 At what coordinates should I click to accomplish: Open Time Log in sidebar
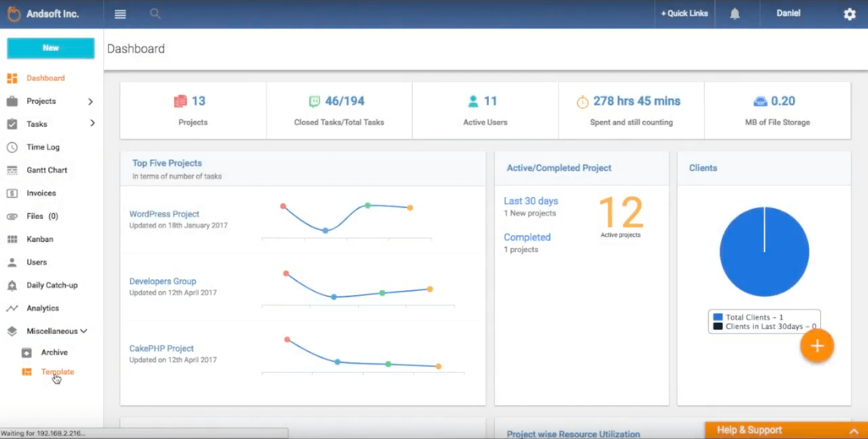[x=43, y=147]
